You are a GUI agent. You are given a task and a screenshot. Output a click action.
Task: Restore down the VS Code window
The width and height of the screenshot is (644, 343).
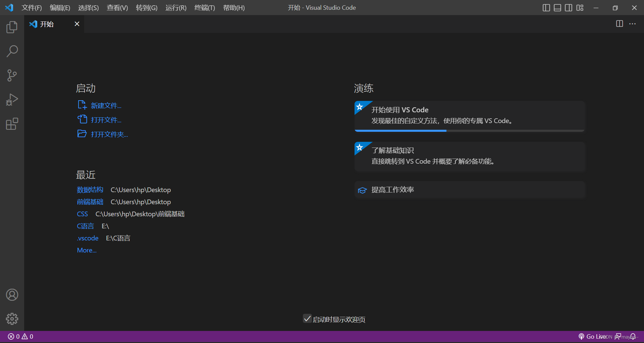[615, 8]
